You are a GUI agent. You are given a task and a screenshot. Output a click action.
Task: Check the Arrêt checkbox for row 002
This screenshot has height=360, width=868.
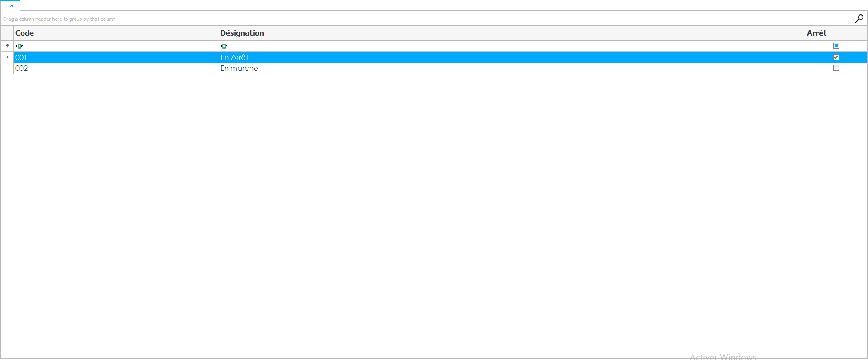tap(836, 68)
